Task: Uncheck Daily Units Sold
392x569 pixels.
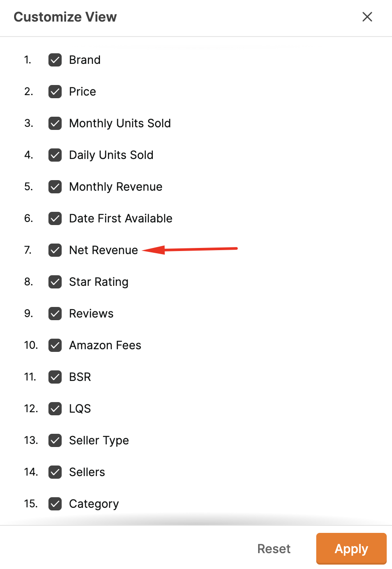Action: pyautogui.click(x=55, y=155)
